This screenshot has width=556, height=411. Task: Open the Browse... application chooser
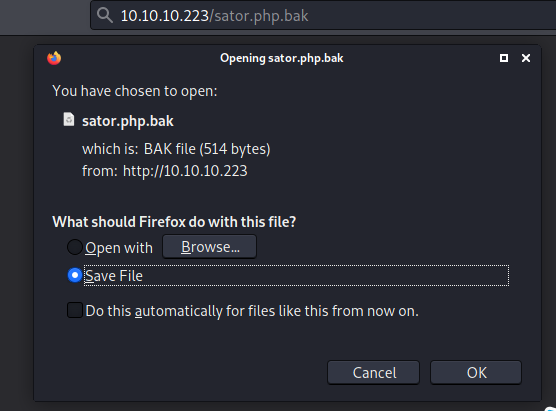209,247
